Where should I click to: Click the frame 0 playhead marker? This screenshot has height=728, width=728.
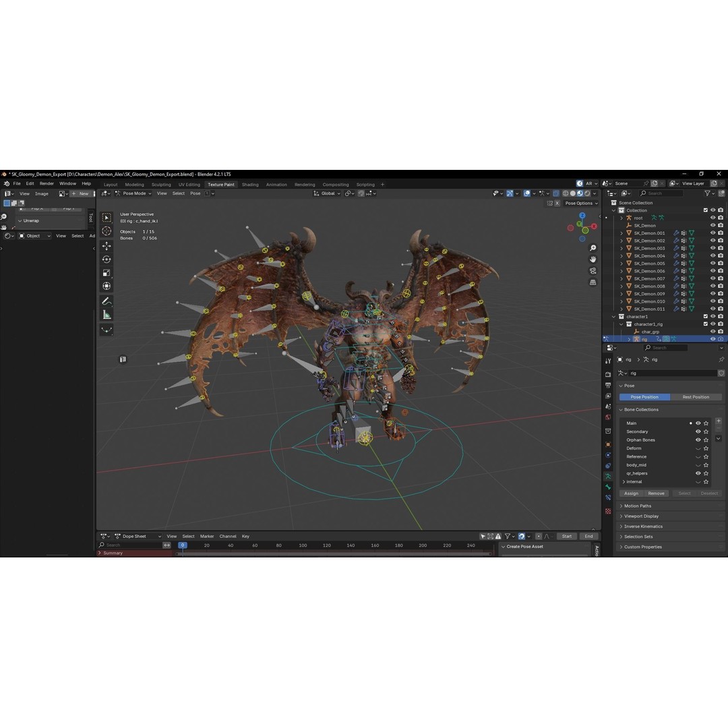[x=183, y=545]
